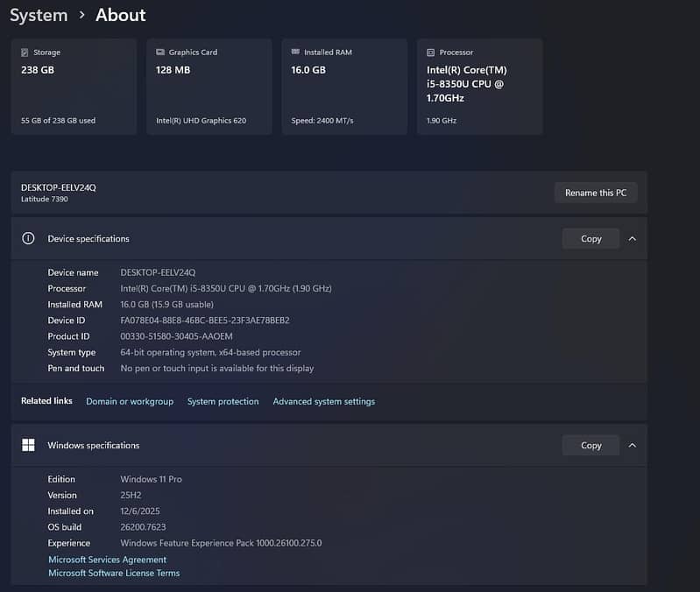Click the Windows logo beside Windows specifications
The height and width of the screenshot is (592, 700).
click(28, 445)
